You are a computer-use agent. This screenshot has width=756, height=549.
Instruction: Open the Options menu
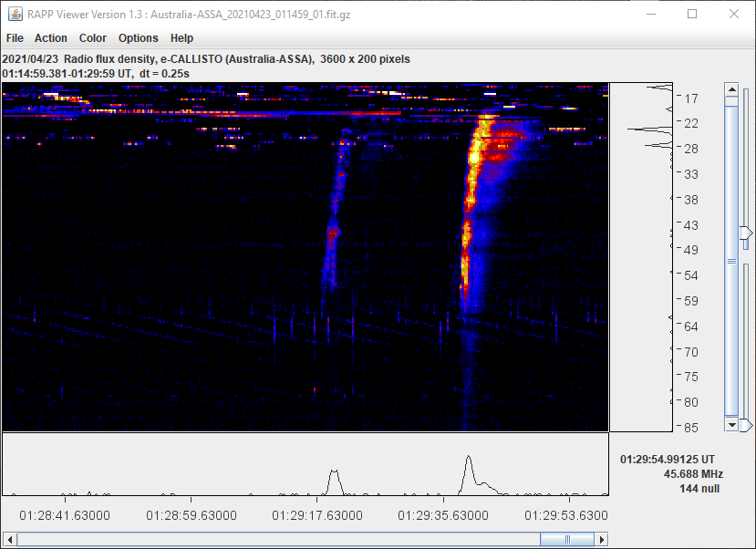139,38
